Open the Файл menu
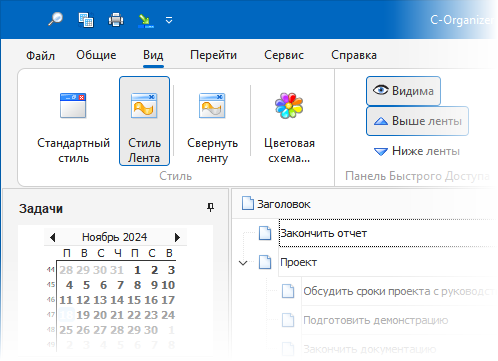 [x=40, y=55]
